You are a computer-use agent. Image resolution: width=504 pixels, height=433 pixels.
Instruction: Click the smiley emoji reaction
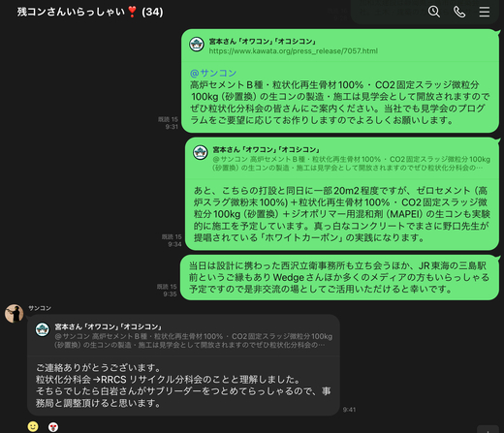(33, 426)
